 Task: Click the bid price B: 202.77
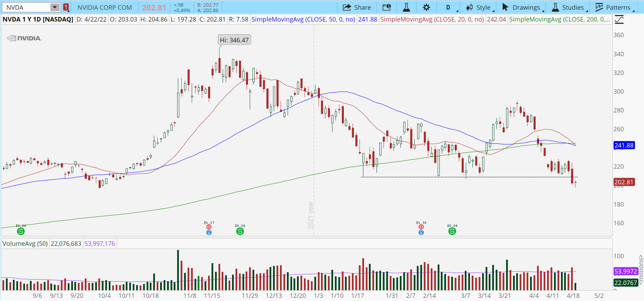point(208,5)
